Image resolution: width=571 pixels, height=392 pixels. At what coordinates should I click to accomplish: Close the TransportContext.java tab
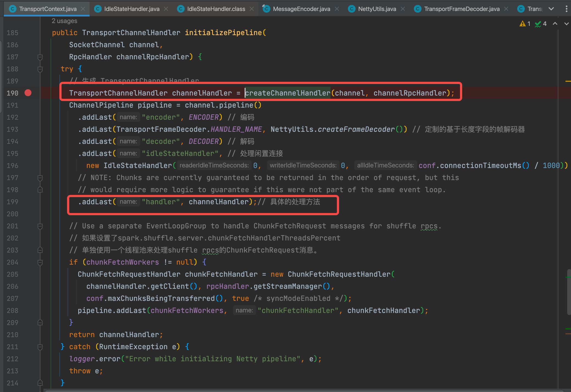click(83, 9)
